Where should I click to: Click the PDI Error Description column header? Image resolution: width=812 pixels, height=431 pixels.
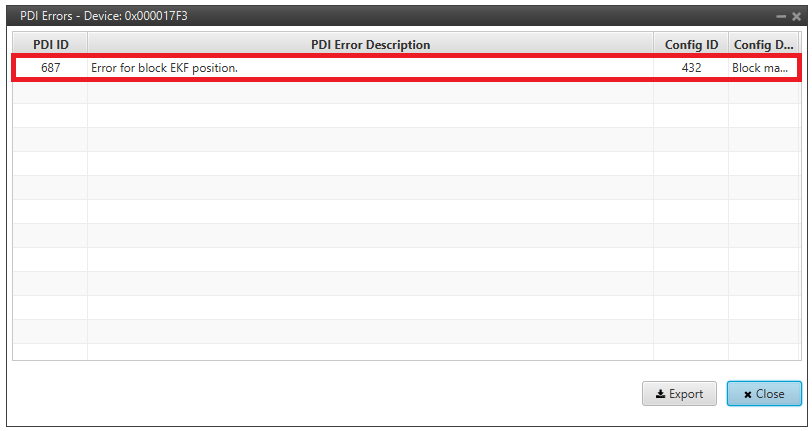pyautogui.click(x=370, y=45)
